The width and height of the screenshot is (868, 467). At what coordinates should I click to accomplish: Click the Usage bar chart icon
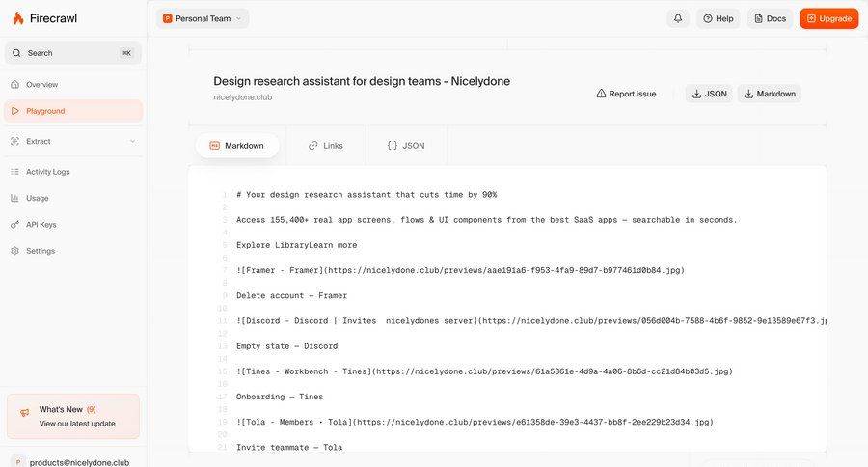click(15, 198)
